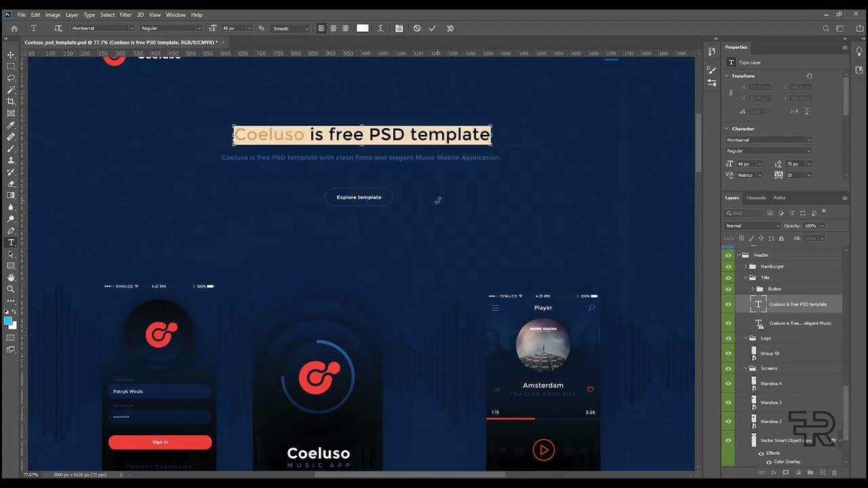Viewport: 868px width, 488px height.
Task: Expand the Button layer group
Action: (x=752, y=289)
